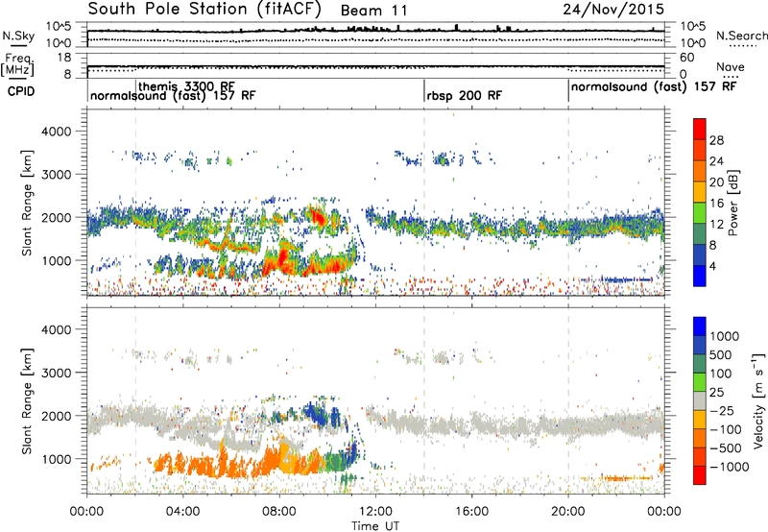Click the "Nave" legend label
The image size is (768, 532).
(x=730, y=66)
